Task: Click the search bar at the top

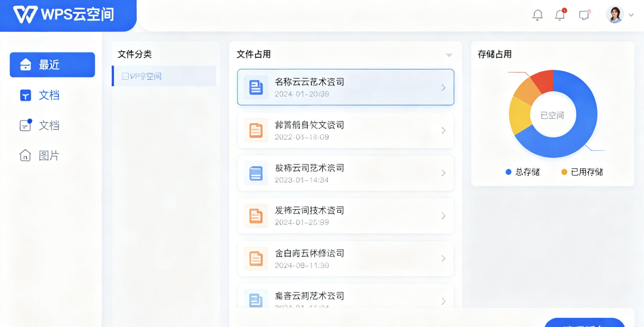Action: 325,15
